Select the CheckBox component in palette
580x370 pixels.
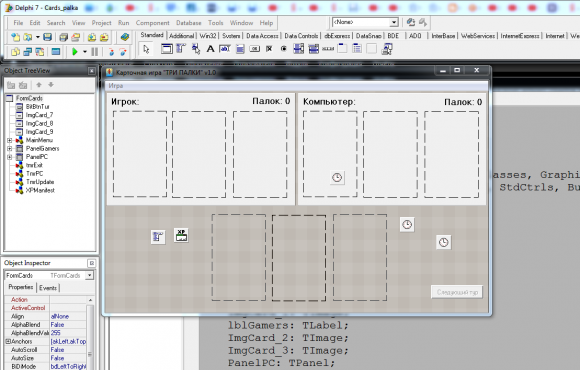(269, 49)
